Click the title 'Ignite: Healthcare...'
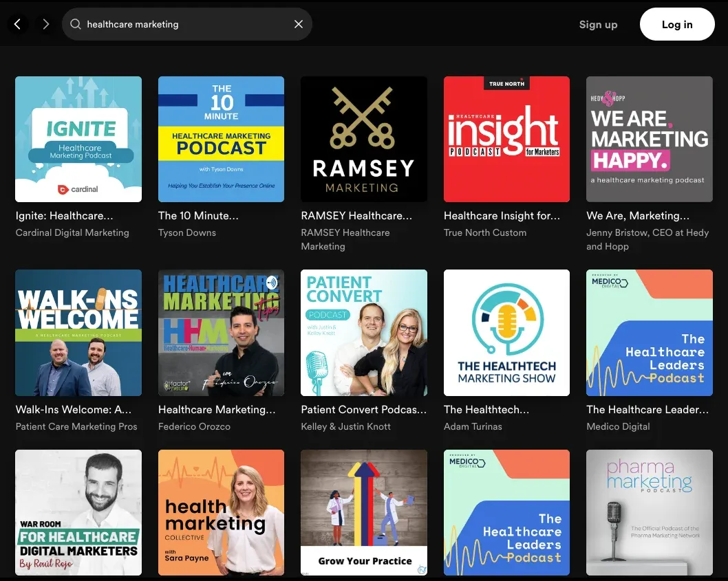Image resolution: width=728 pixels, height=581 pixels. click(64, 216)
